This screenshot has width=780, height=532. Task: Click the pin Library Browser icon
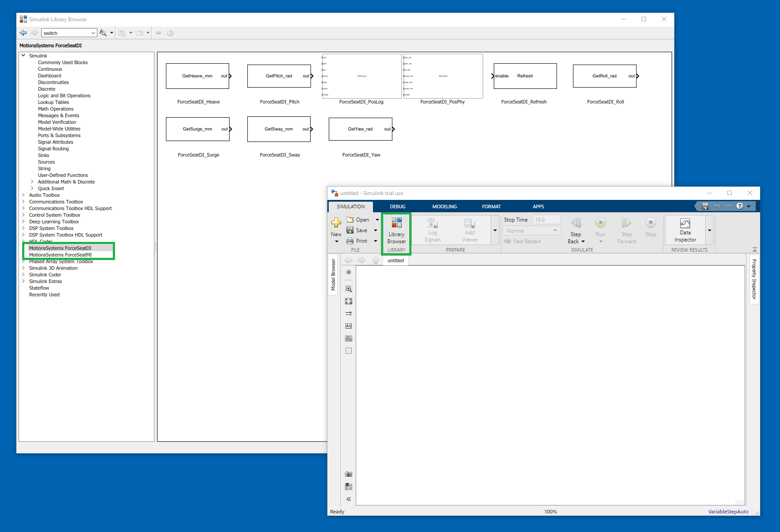tap(158, 33)
